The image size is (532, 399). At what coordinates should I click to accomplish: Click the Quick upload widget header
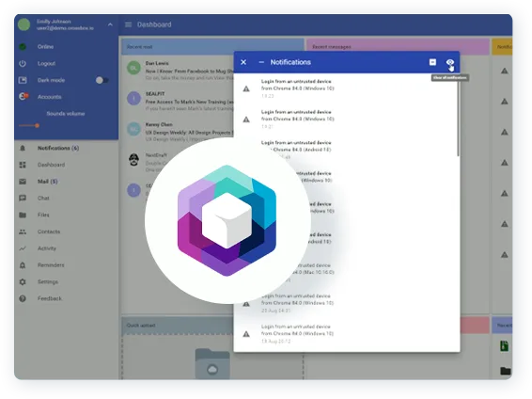pos(177,326)
